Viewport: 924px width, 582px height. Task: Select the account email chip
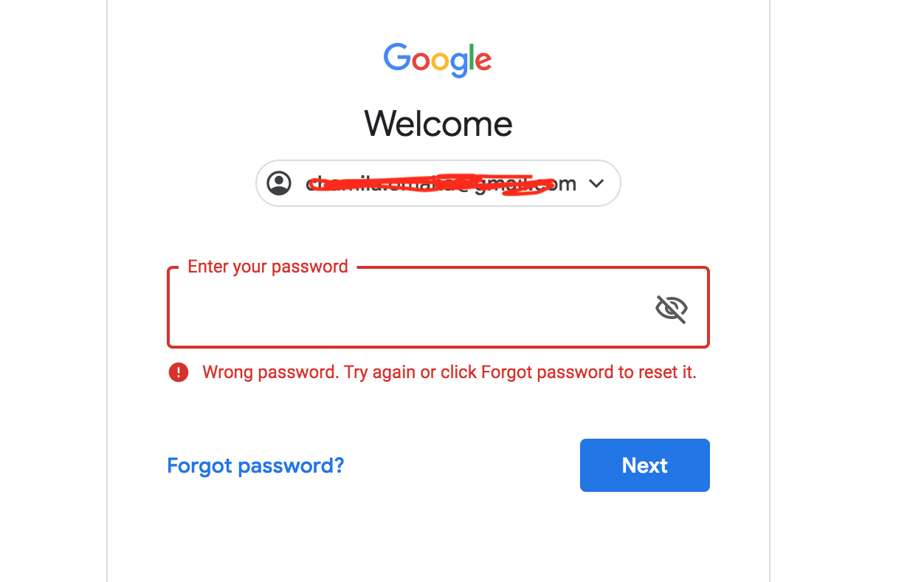(x=438, y=183)
